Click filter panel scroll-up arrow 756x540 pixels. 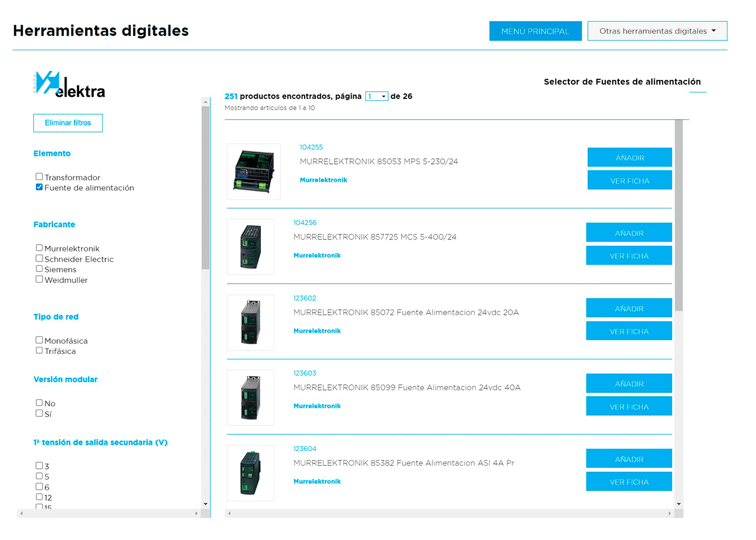tap(206, 102)
